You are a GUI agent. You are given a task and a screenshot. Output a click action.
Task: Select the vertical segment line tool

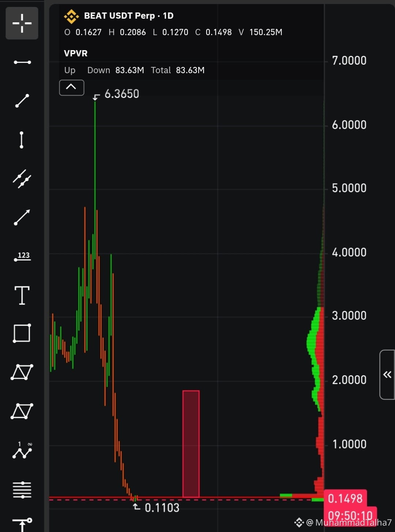(22, 140)
